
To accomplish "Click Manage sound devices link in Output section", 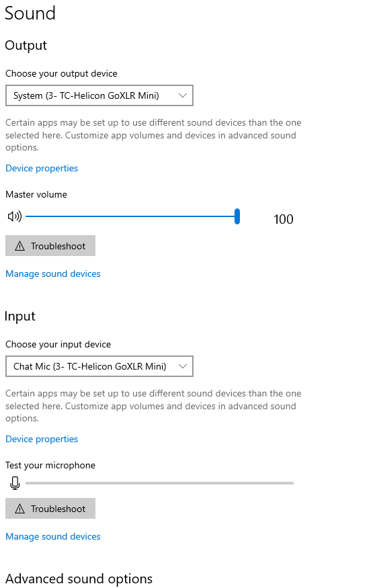I will point(53,274).
